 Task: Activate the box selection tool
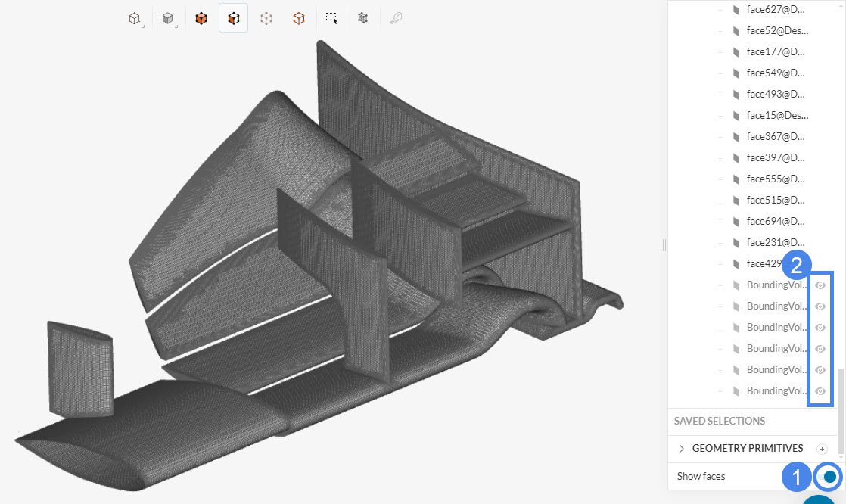pos(331,18)
